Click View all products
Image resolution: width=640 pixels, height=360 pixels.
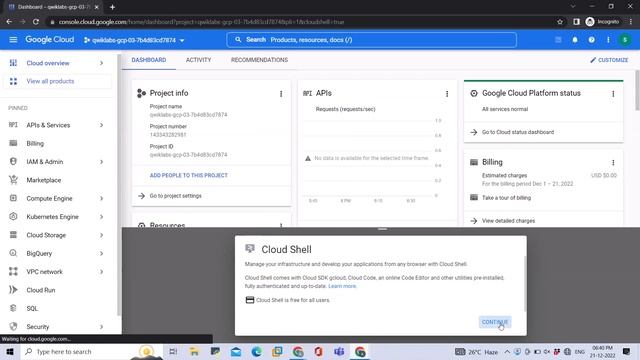(50, 81)
